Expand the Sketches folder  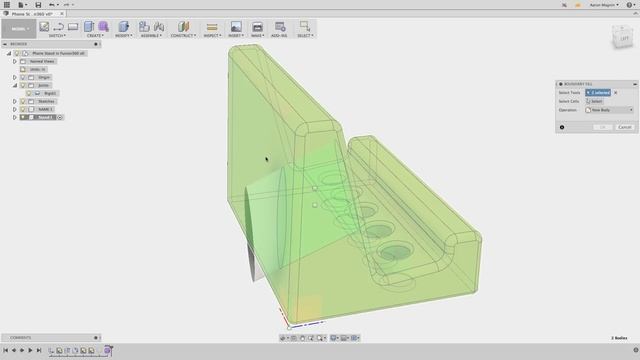[x=15, y=101]
